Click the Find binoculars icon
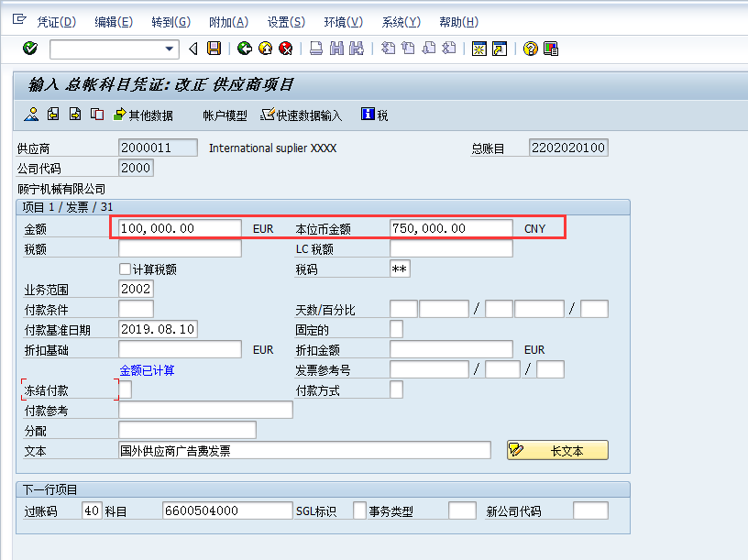748x560 pixels. tap(336, 49)
